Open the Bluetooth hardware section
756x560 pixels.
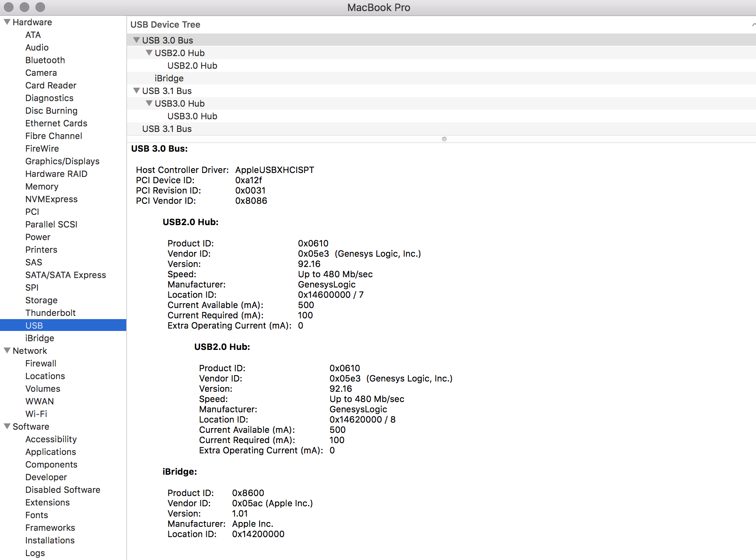(x=45, y=60)
